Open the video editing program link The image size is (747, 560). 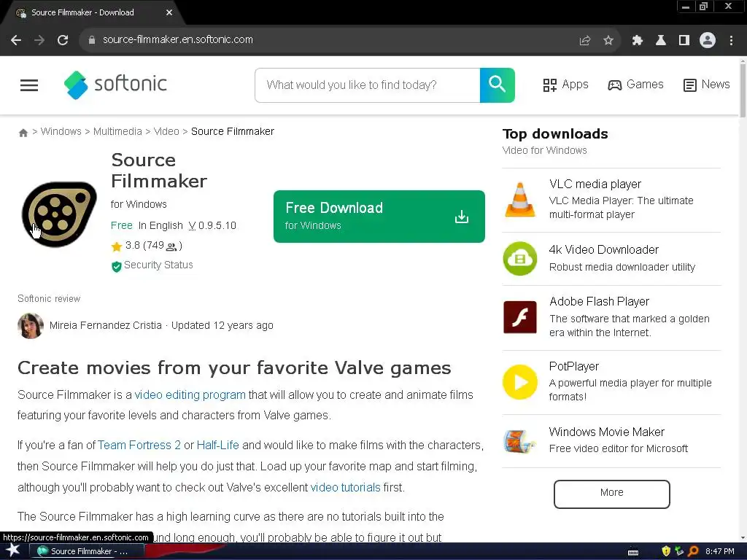190,394
